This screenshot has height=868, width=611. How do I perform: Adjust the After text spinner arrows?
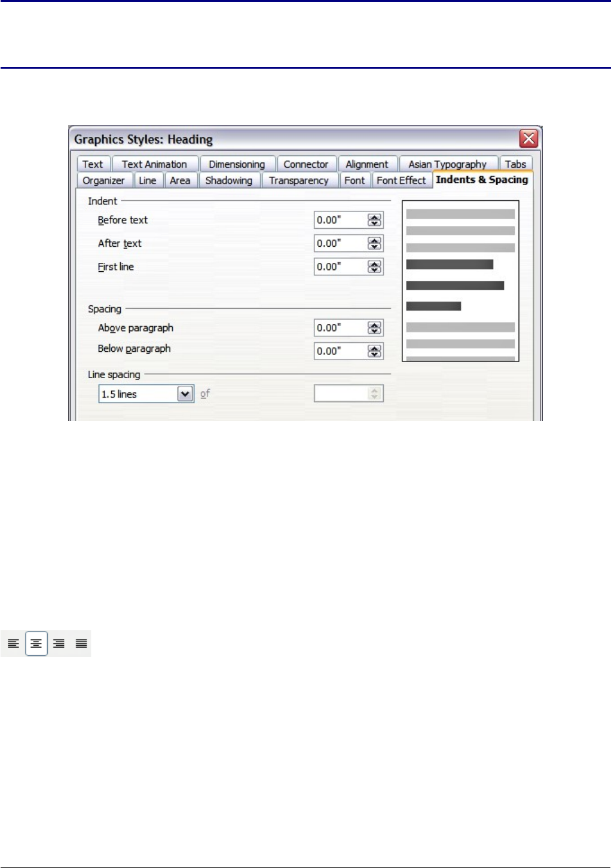click(x=375, y=244)
